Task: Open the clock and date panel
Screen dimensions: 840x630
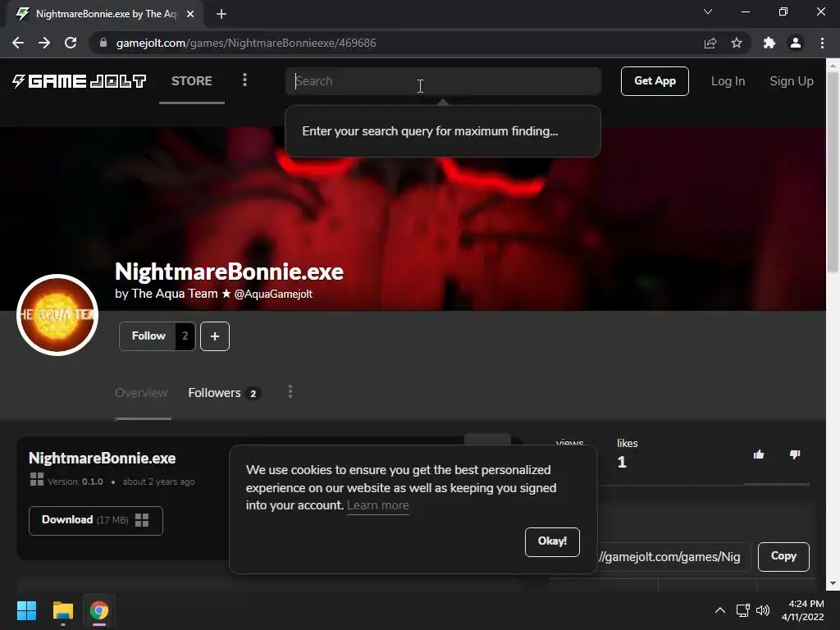Action: 802,610
